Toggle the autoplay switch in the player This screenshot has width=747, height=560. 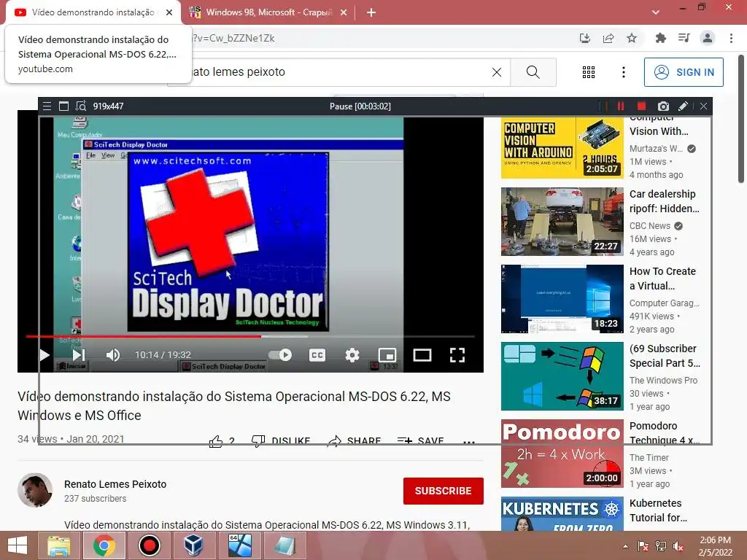pyautogui.click(x=279, y=355)
